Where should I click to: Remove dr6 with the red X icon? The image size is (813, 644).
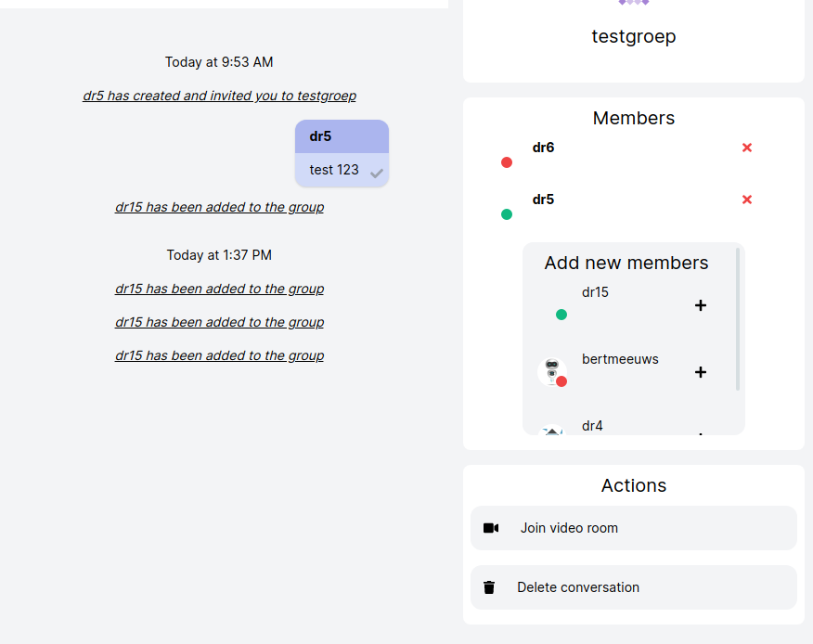(x=746, y=147)
